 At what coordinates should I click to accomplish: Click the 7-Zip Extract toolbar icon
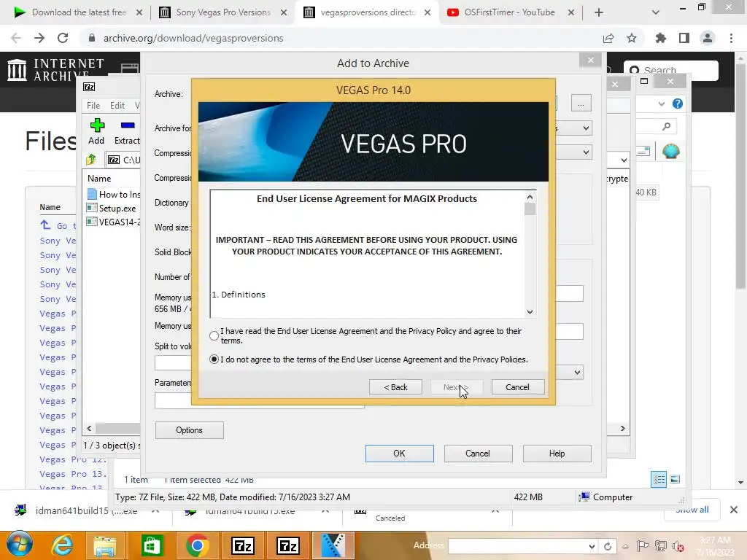(x=127, y=131)
